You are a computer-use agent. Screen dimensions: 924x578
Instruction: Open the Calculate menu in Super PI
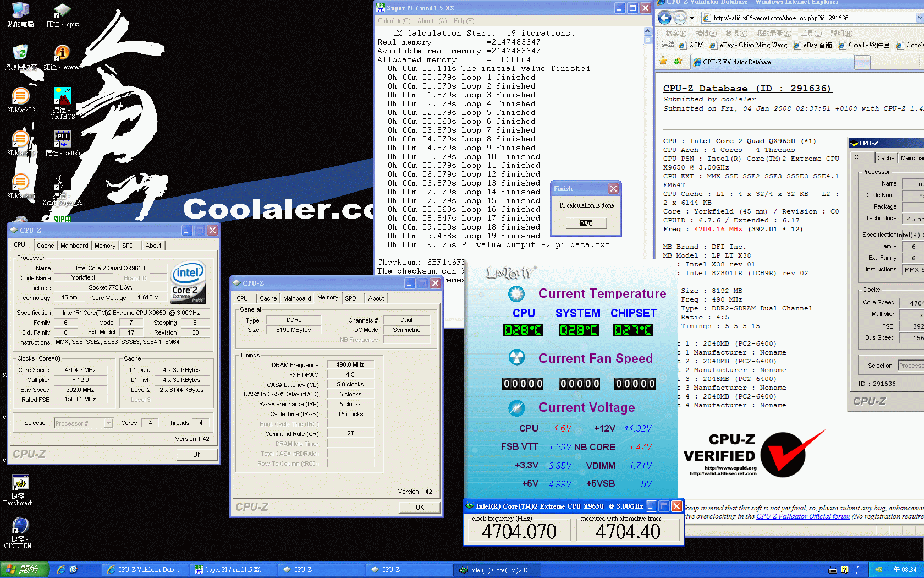click(x=394, y=21)
